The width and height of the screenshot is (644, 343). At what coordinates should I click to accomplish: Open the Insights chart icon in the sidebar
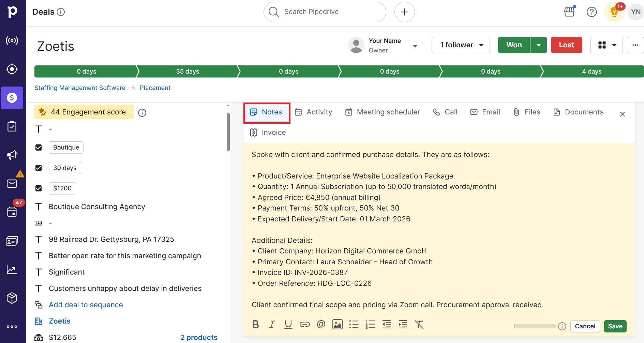(x=12, y=269)
